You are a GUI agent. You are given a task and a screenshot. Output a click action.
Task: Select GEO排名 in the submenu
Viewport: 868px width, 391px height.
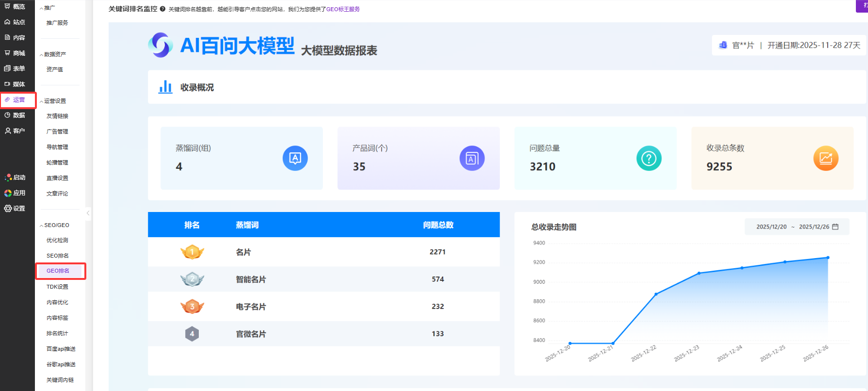(58, 271)
